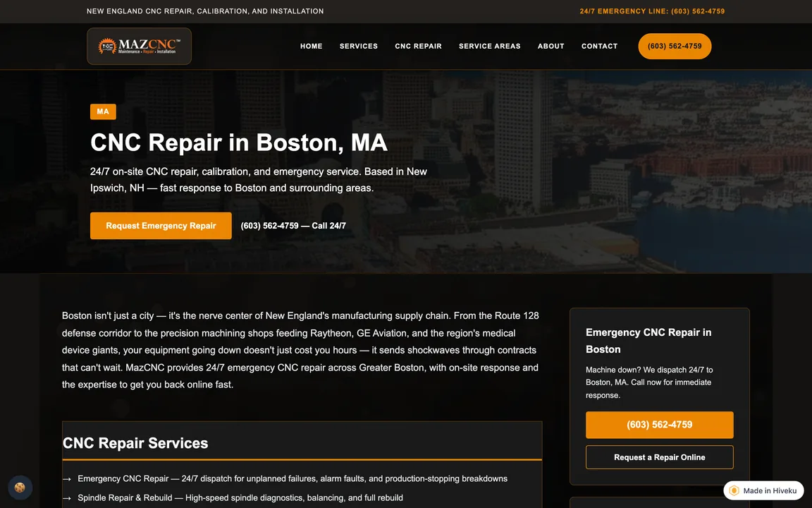This screenshot has height=508, width=812.
Task: Click the 'CNC Repair in Boston, MA' heading
Action: [x=239, y=143]
